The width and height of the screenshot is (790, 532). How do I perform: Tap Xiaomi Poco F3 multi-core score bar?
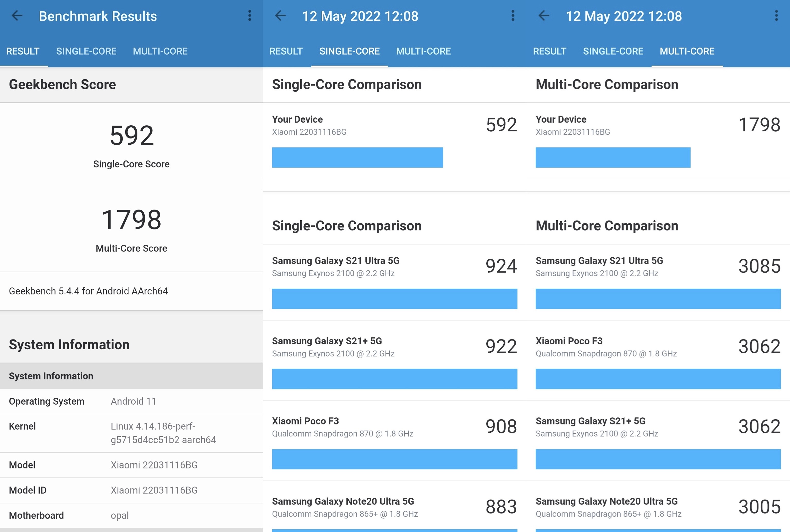[658, 379]
